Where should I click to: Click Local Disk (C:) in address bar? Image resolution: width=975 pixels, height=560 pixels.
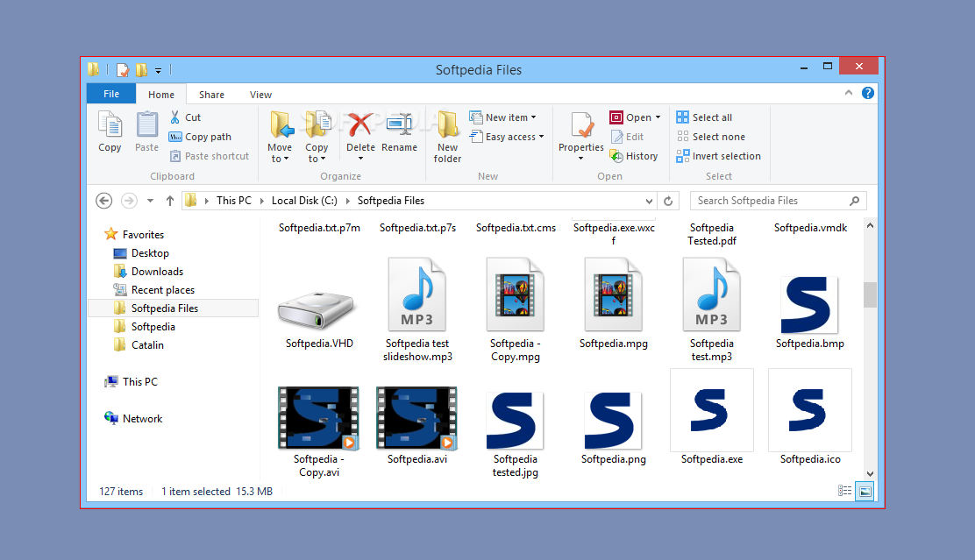pos(304,201)
